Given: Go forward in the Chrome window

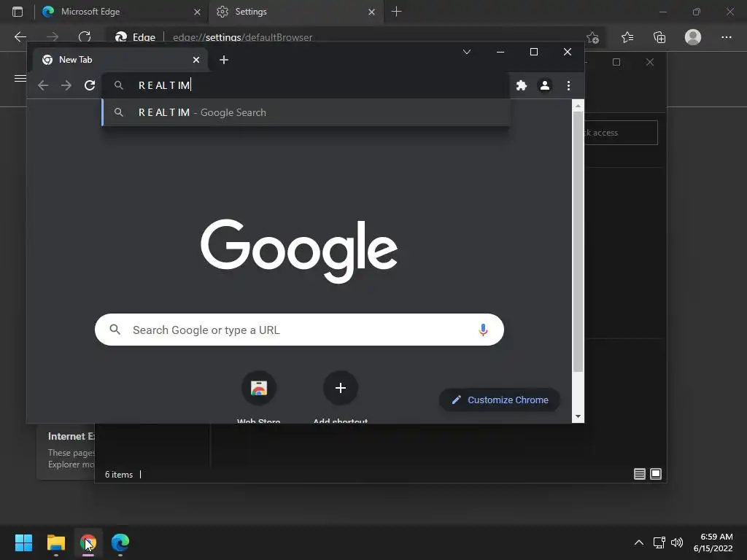Looking at the screenshot, I should pos(66,85).
